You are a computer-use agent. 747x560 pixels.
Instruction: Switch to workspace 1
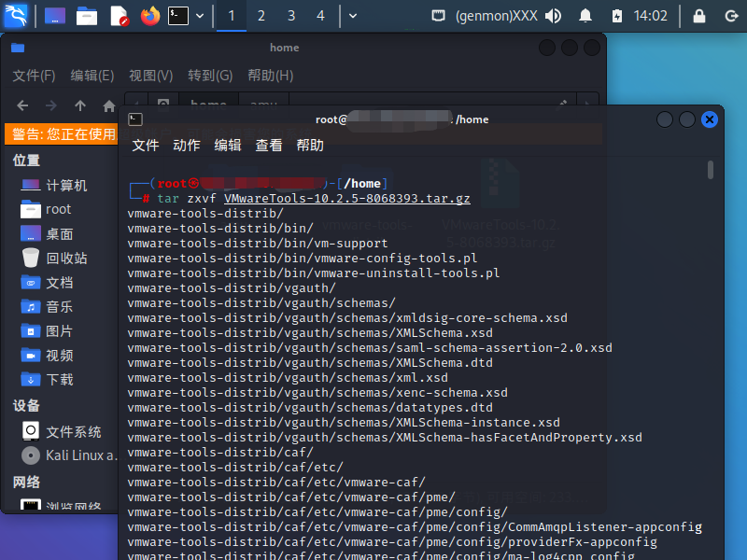pyautogui.click(x=232, y=16)
